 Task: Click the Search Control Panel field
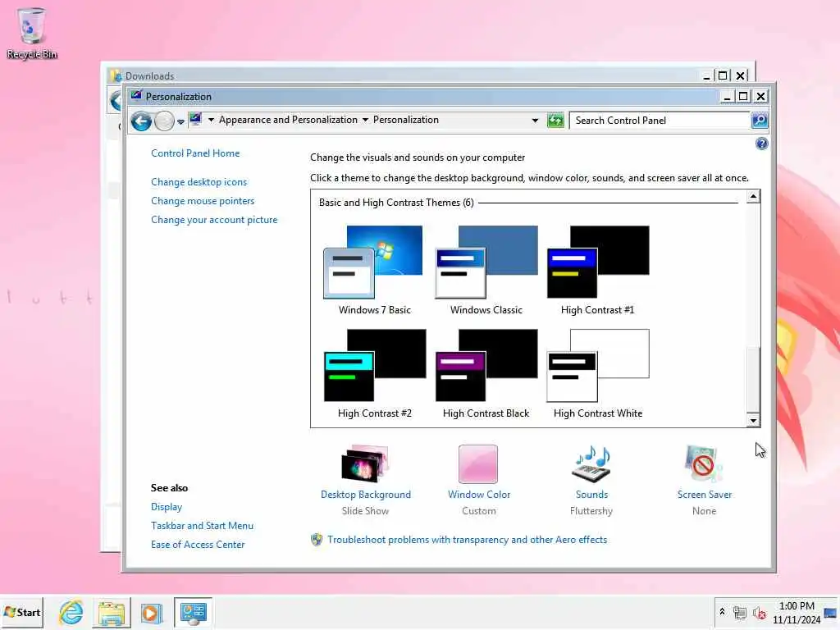660,121
